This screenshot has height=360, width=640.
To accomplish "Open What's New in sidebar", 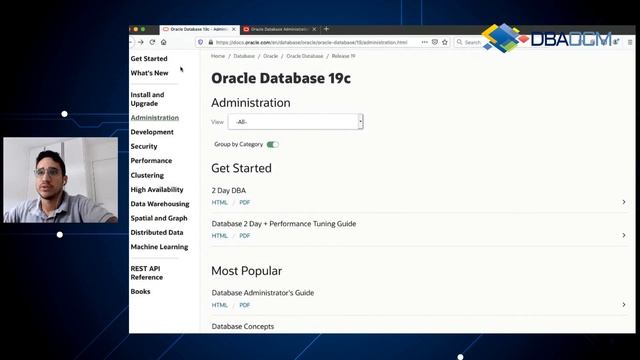I will click(x=149, y=73).
